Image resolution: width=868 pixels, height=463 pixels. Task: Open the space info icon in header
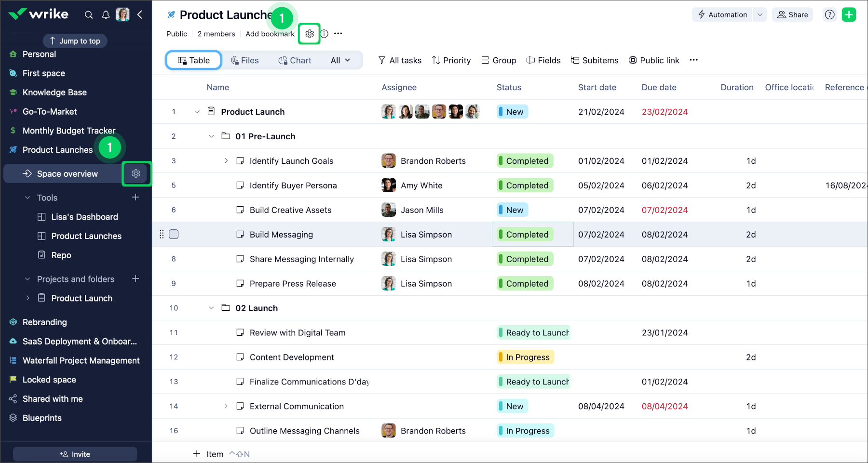tap(325, 34)
